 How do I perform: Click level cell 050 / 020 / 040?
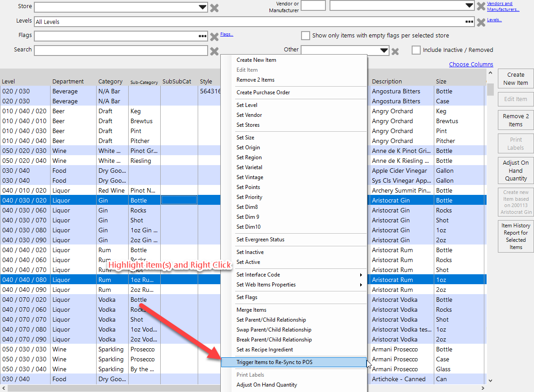pos(25,161)
